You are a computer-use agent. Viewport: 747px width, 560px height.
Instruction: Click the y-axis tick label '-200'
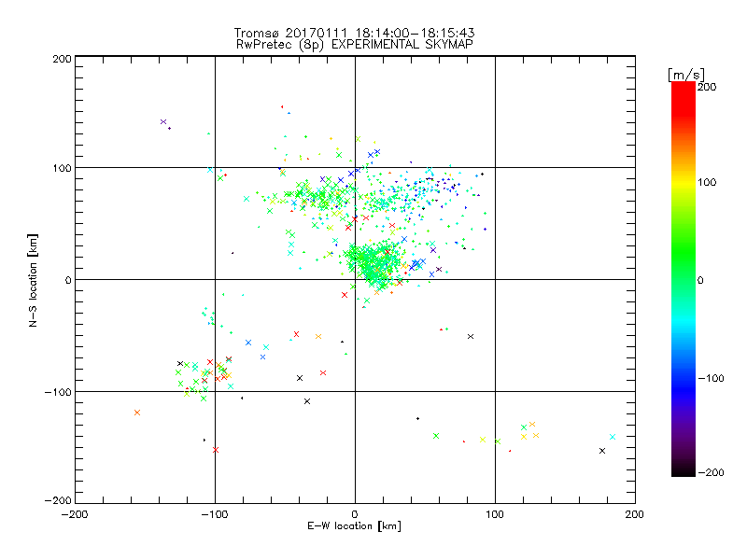tap(58, 500)
